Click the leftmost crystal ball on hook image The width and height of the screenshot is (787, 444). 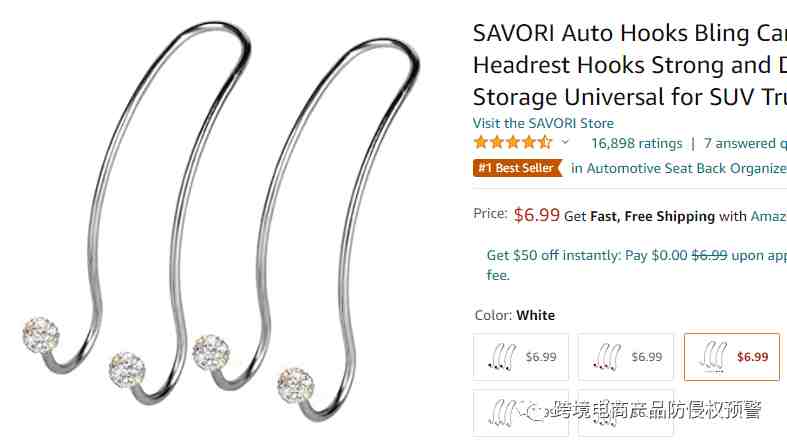41,335
